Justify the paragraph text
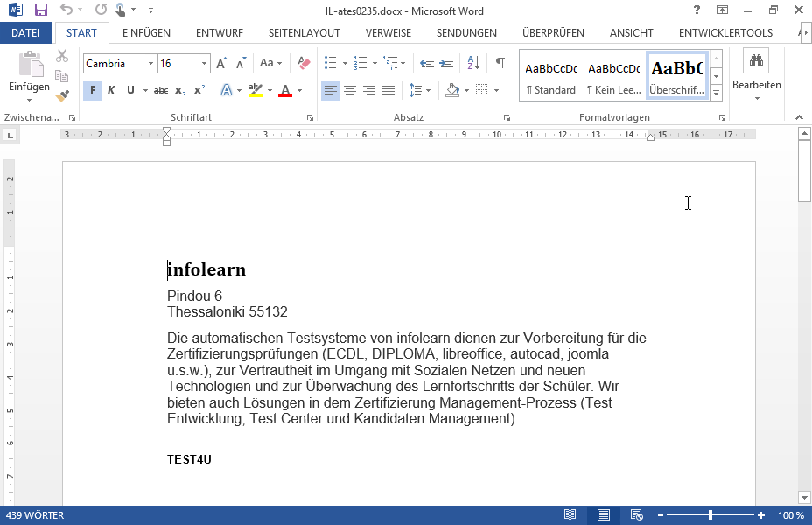Image resolution: width=812 pixels, height=525 pixels. click(388, 91)
